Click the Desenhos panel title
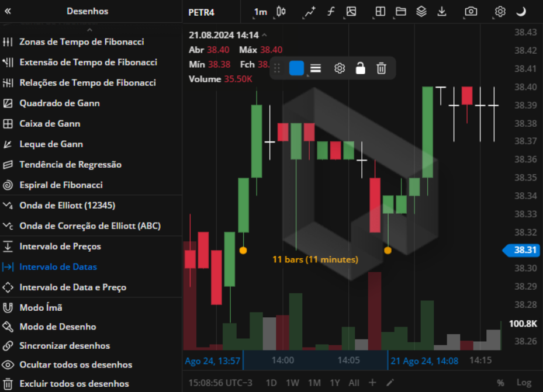This screenshot has width=543, height=392. click(88, 11)
